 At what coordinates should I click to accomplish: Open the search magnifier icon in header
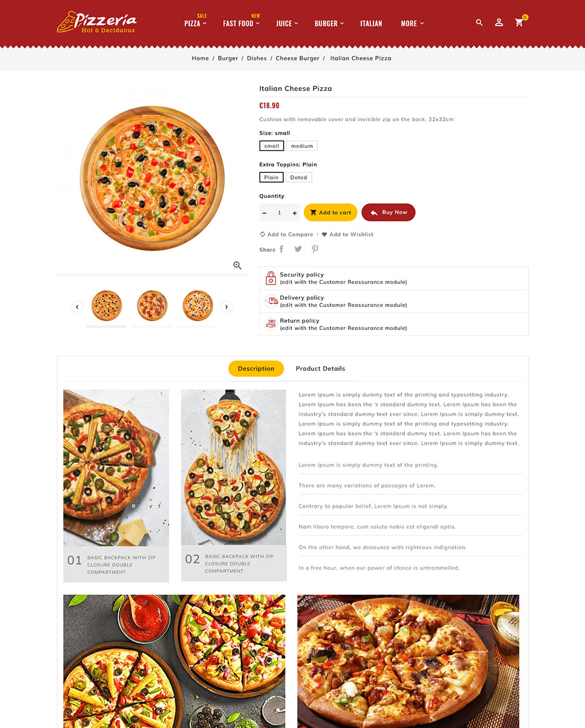(x=480, y=22)
